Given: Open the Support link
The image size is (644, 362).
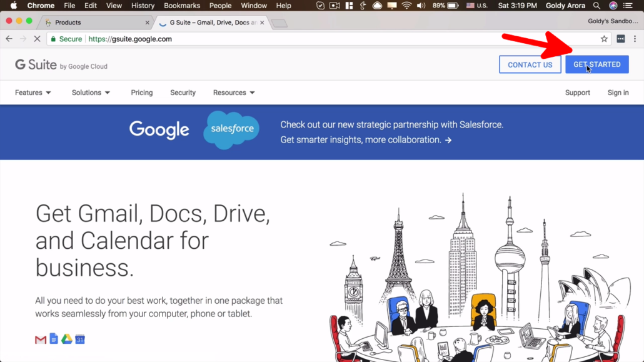Looking at the screenshot, I should tap(578, 93).
